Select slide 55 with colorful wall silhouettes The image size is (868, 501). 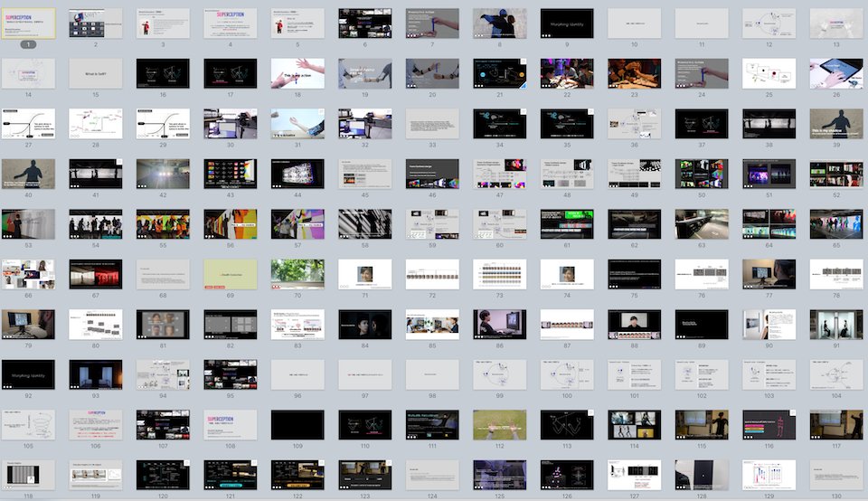[163, 223]
